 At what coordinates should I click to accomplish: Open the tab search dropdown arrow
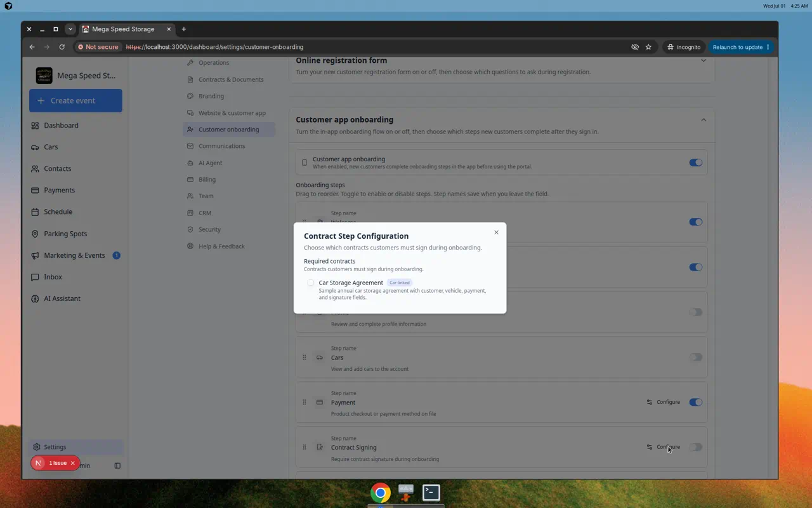tap(70, 29)
